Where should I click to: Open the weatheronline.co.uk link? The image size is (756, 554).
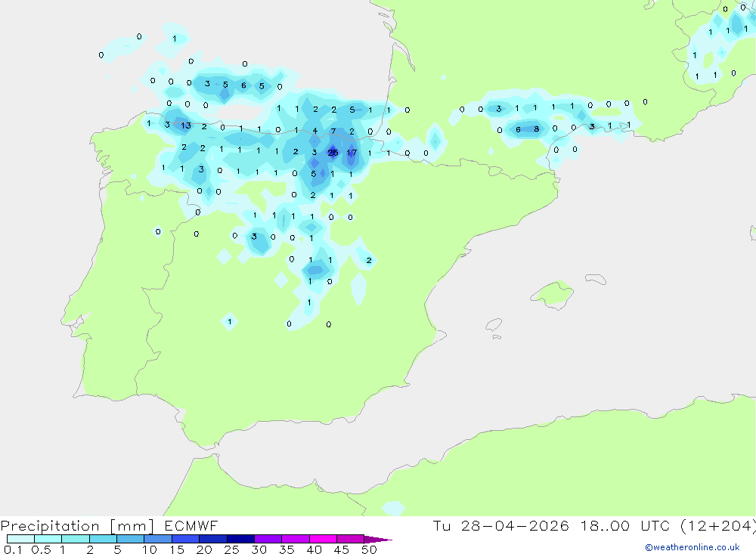(x=692, y=547)
